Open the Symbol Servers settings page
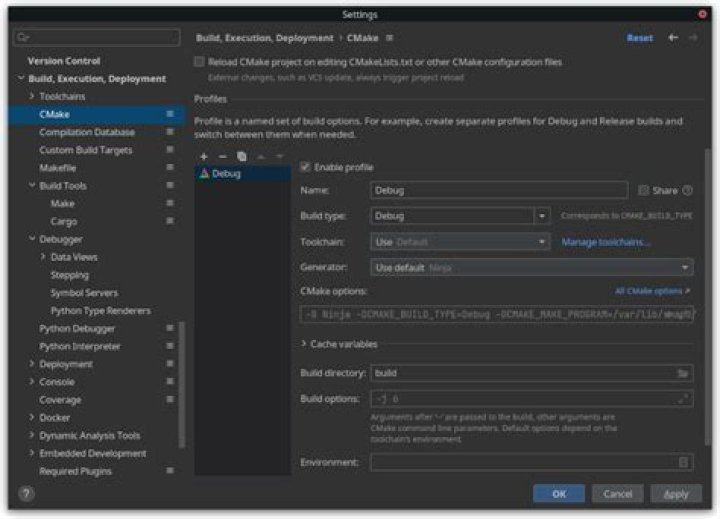Viewport: 720px width, 519px height. coord(84,293)
